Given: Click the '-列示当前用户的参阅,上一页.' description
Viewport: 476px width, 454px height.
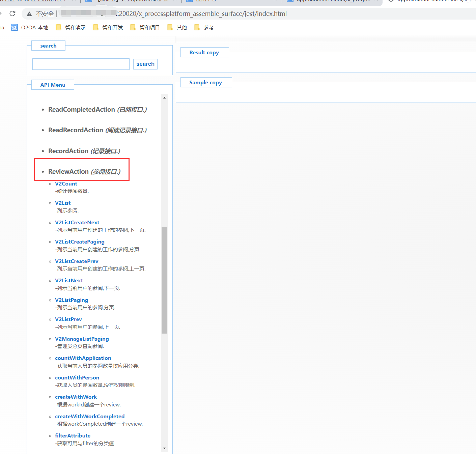Looking at the screenshot, I should click(x=88, y=327).
